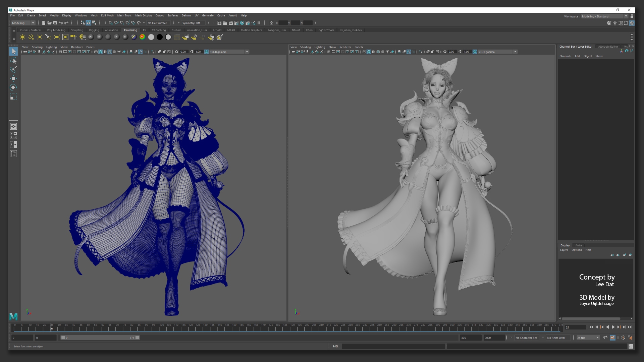Create ambient light from Rendering shelf
The height and width of the screenshot is (362, 644).
tap(22, 37)
